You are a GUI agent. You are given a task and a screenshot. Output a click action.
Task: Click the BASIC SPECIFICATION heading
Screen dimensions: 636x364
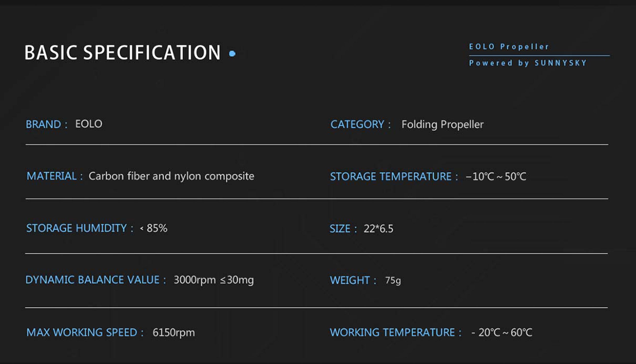122,53
